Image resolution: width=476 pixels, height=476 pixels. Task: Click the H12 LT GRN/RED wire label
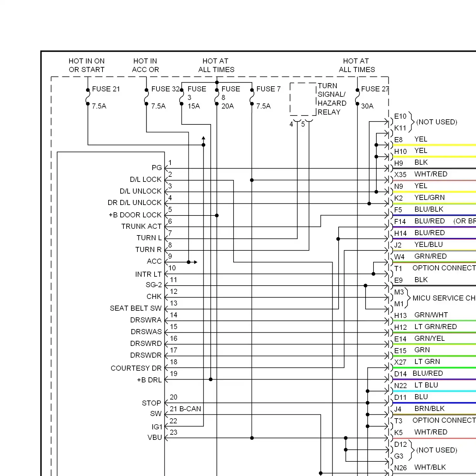[426, 327]
